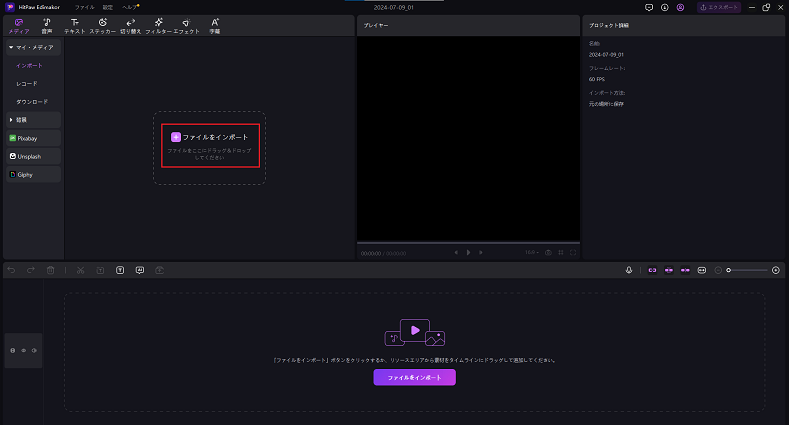Step to previous frame in player

[x=456, y=252]
